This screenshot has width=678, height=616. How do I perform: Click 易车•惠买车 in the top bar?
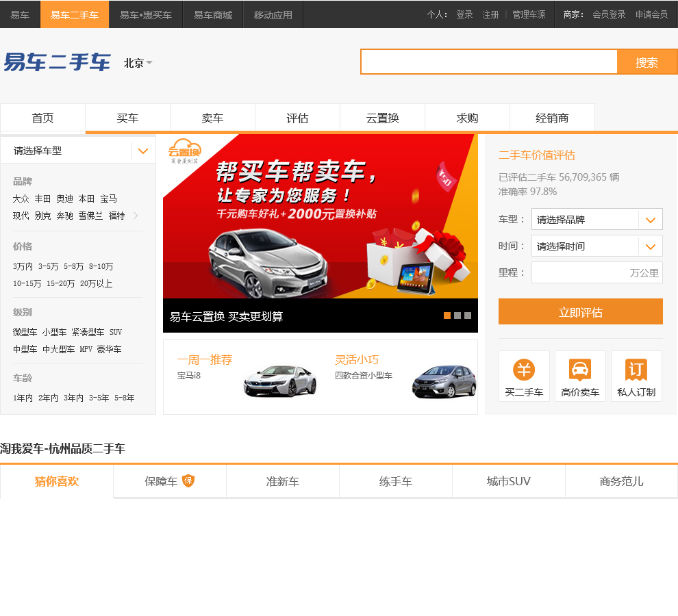pos(146,14)
